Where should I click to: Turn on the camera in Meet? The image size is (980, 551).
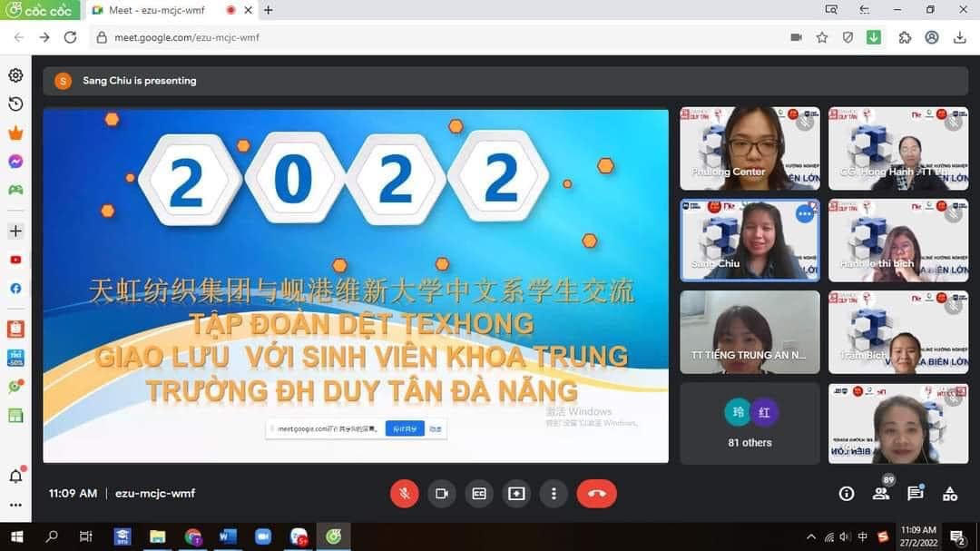(x=442, y=494)
